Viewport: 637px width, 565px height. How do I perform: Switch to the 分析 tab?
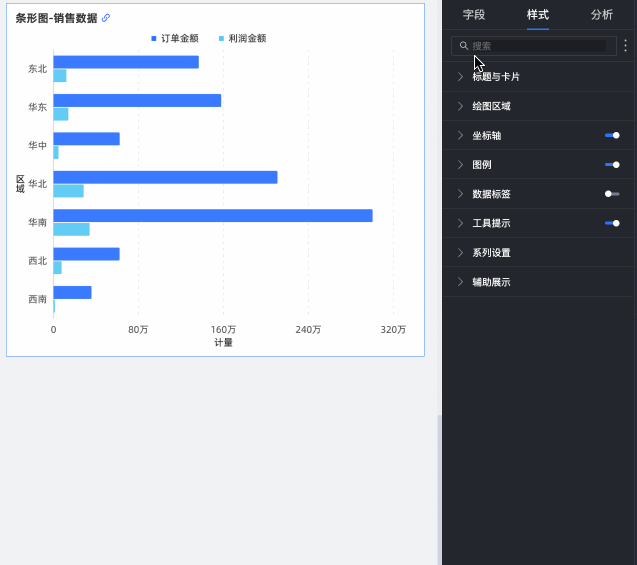(x=601, y=15)
